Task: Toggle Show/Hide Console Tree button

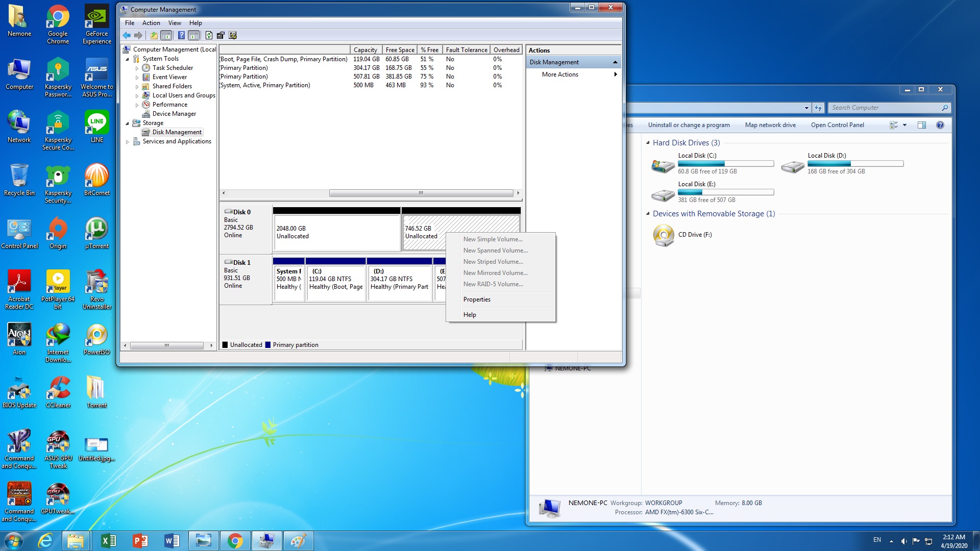Action: click(x=166, y=35)
